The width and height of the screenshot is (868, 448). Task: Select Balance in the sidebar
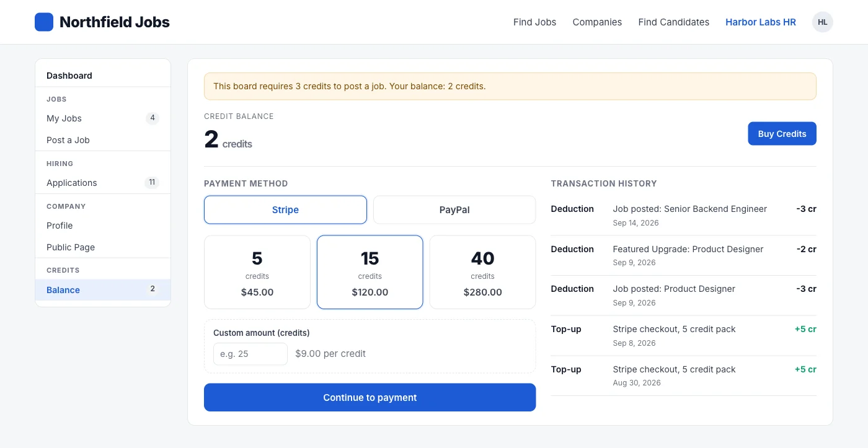coord(103,290)
